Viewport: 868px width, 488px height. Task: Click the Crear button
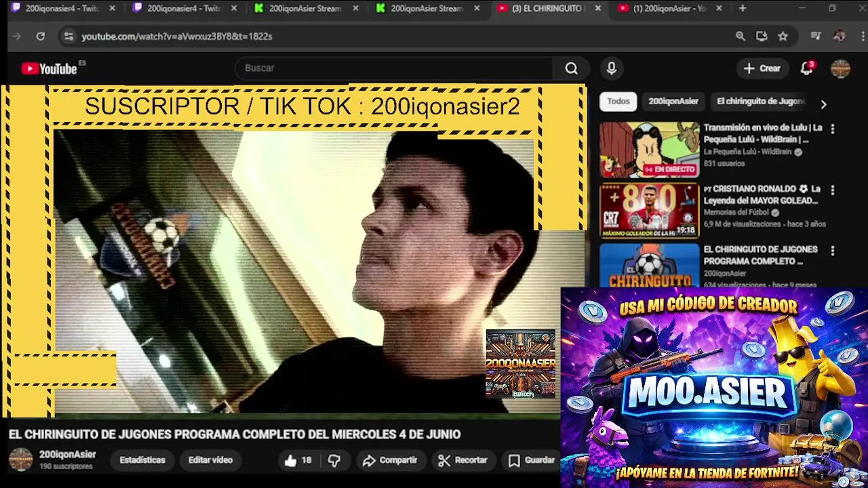(762, 68)
